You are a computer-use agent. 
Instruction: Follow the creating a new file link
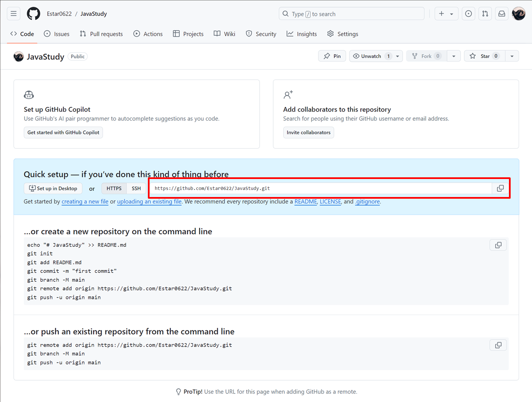click(x=85, y=202)
